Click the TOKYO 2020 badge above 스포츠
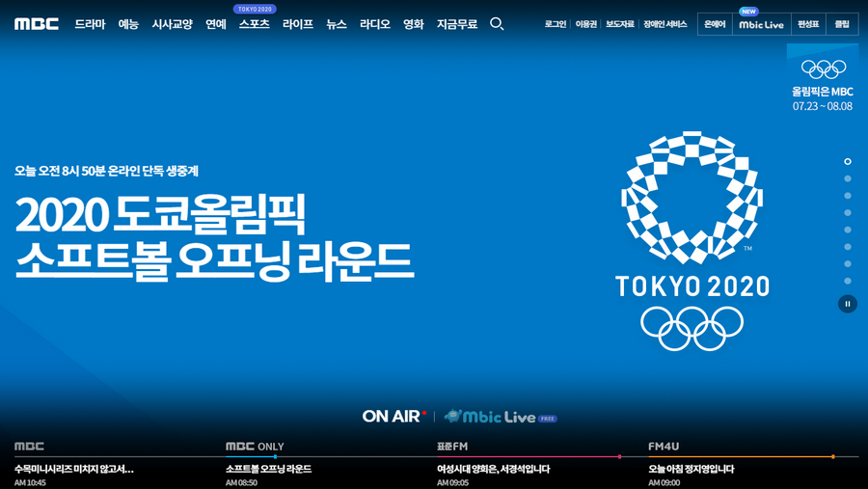The image size is (868, 489). [255, 9]
